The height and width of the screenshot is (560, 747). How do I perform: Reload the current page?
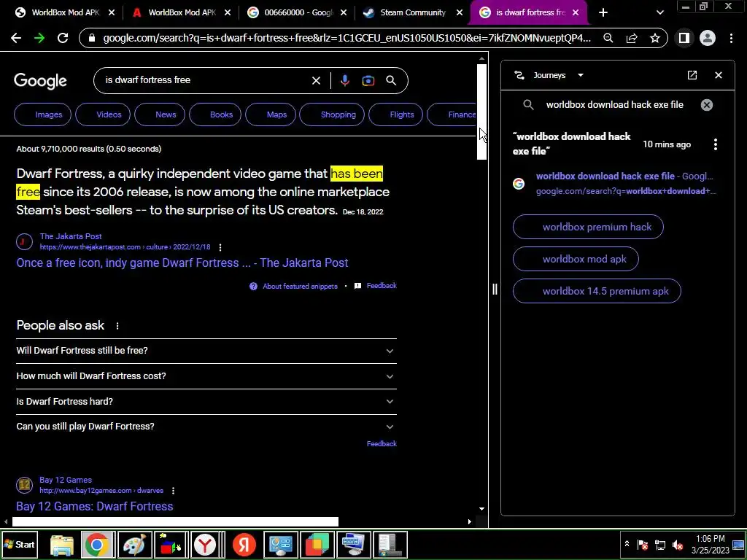tap(63, 38)
